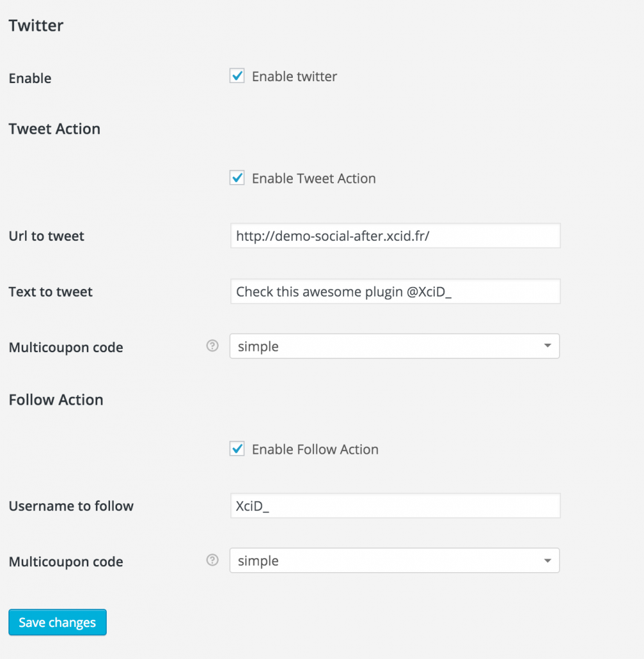Click the "Enable twitter" label text

pos(294,77)
